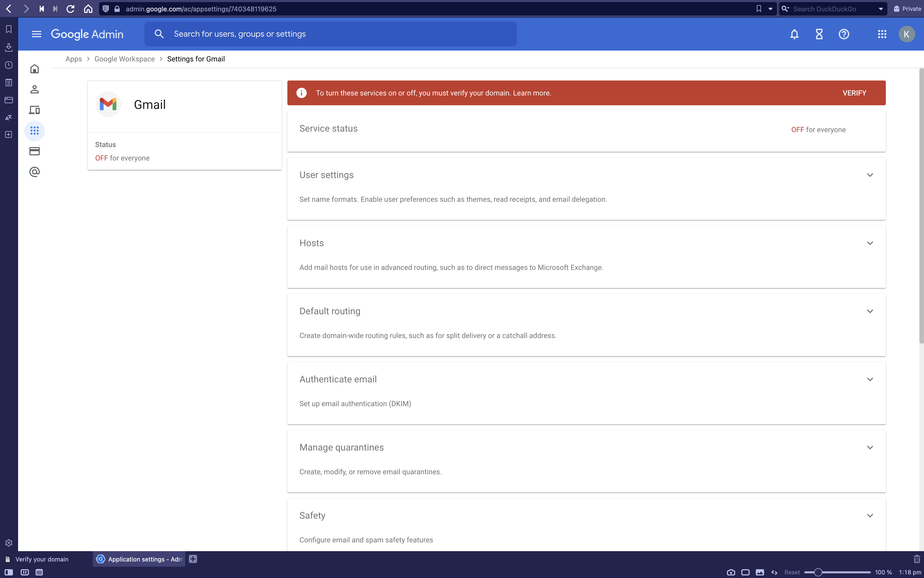The image size is (924, 578).
Task: Switch to the Verify your domain tab
Action: pyautogui.click(x=42, y=559)
